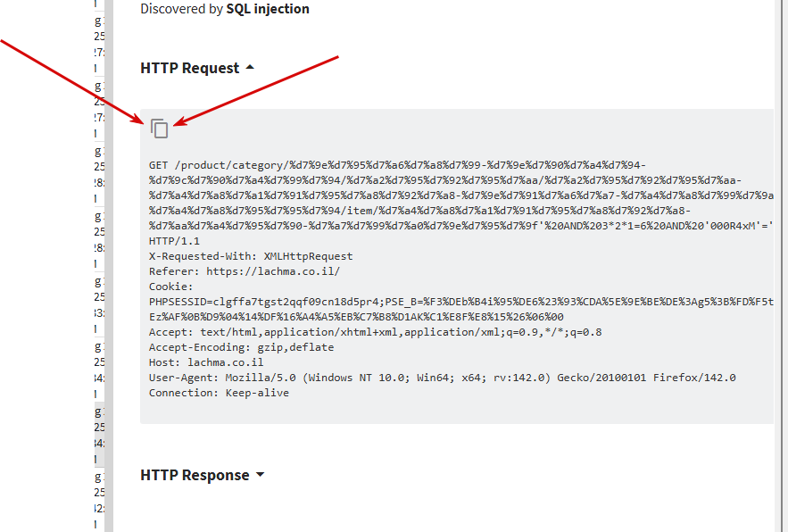This screenshot has width=788, height=532.
Task: Collapse the HTTP Request section arrow
Action: (250, 67)
